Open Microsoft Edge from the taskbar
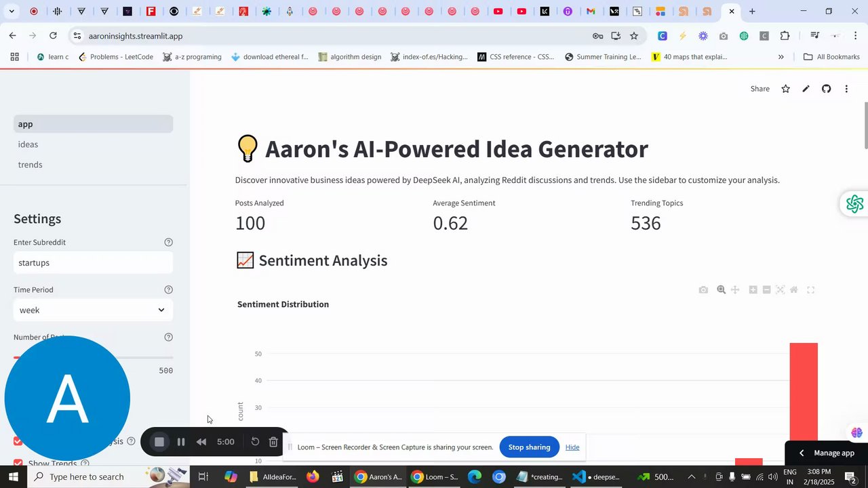The width and height of the screenshot is (868, 488). coord(475,477)
